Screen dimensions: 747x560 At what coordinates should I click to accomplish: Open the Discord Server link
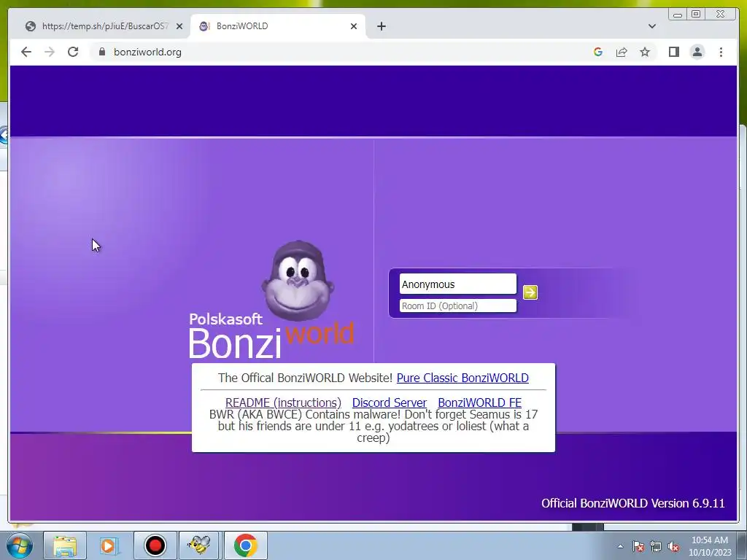coord(390,402)
